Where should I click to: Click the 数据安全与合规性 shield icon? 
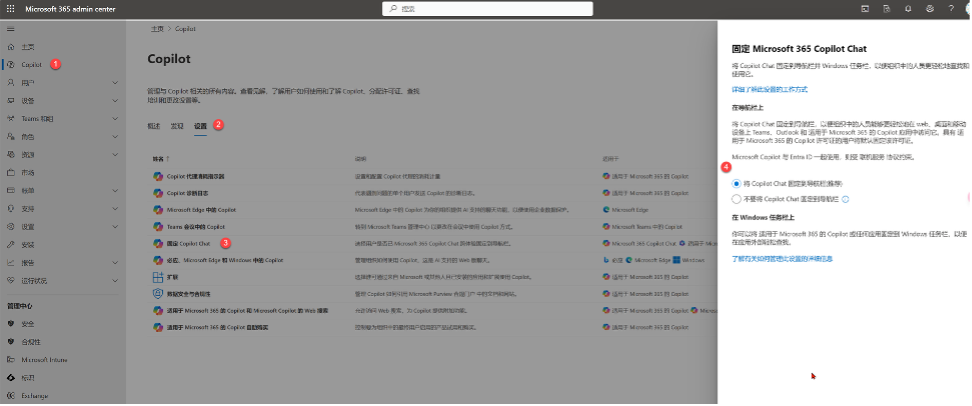point(158,294)
